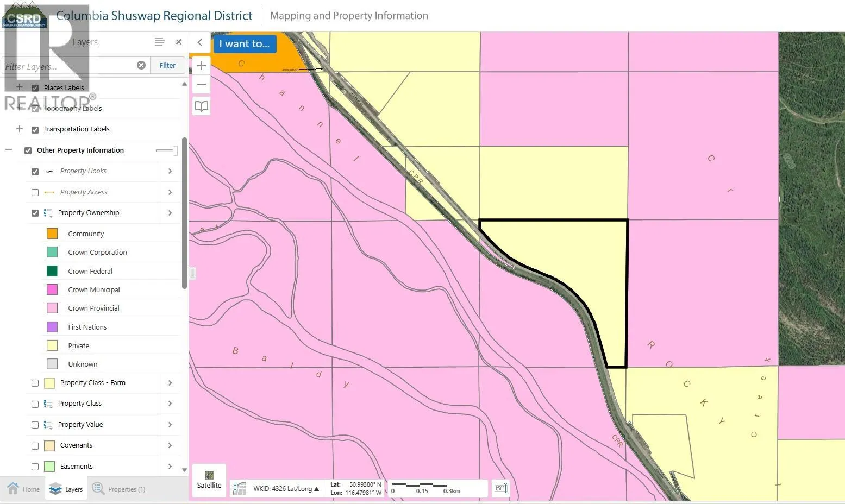Screen dimensions: 845x504
Task: Enable the Property Access layer checkbox
Action: pos(35,192)
